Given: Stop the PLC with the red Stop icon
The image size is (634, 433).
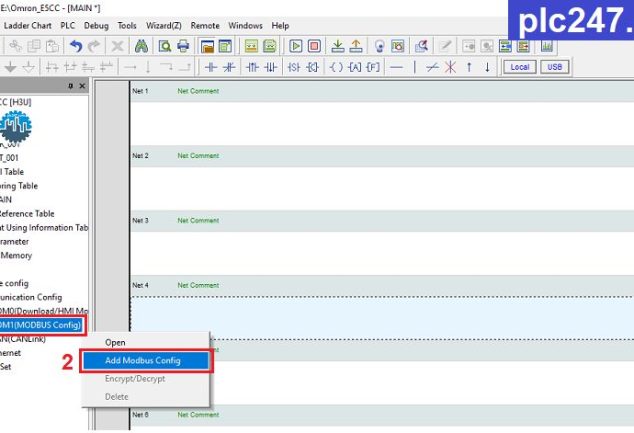Looking at the screenshot, I should tap(314, 46).
